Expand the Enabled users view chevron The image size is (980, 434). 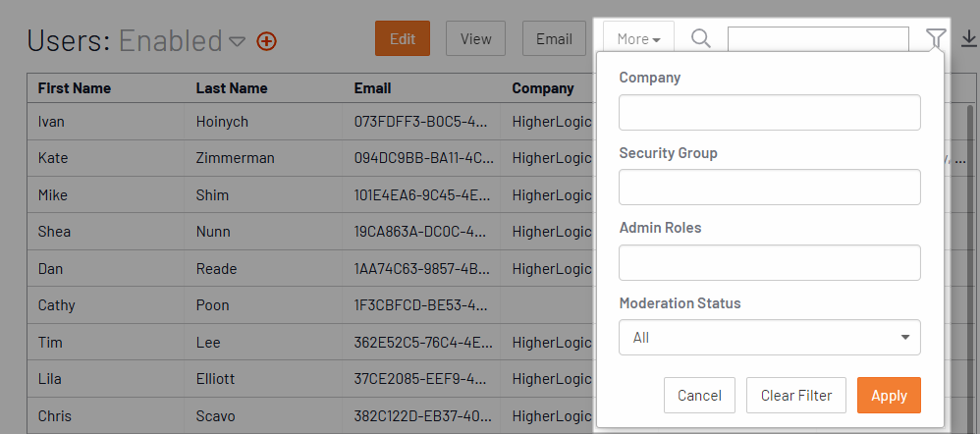click(238, 42)
